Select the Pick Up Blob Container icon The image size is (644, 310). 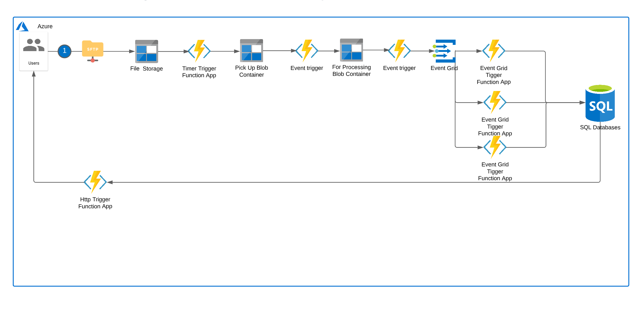point(251,51)
